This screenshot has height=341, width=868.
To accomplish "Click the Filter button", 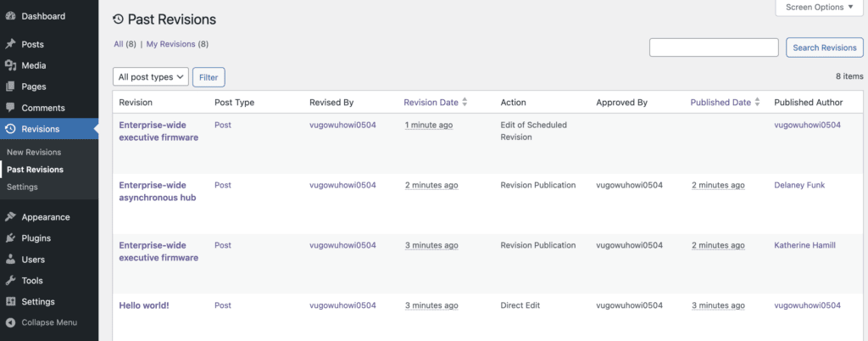I will (x=209, y=77).
